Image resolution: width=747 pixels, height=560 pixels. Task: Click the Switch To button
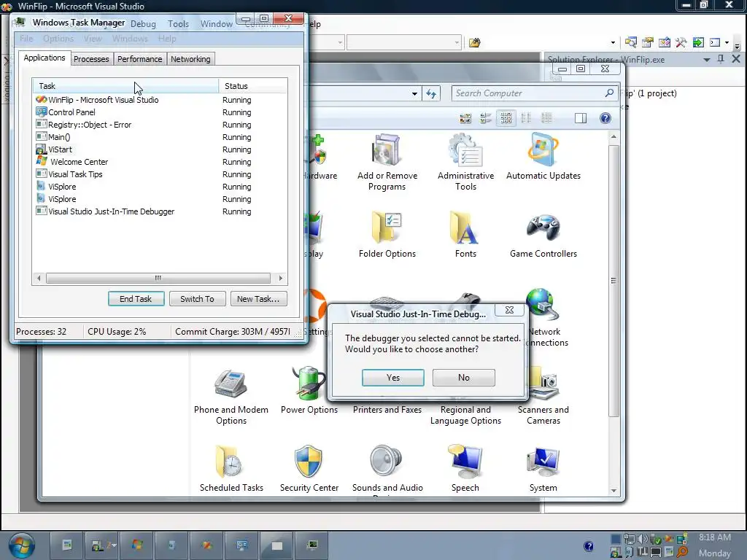coord(197,299)
